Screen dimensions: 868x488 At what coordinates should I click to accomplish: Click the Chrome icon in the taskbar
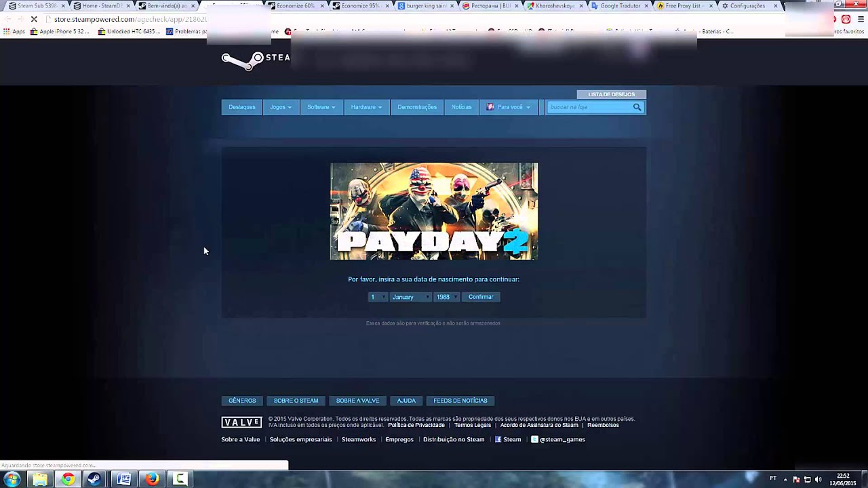(68, 479)
